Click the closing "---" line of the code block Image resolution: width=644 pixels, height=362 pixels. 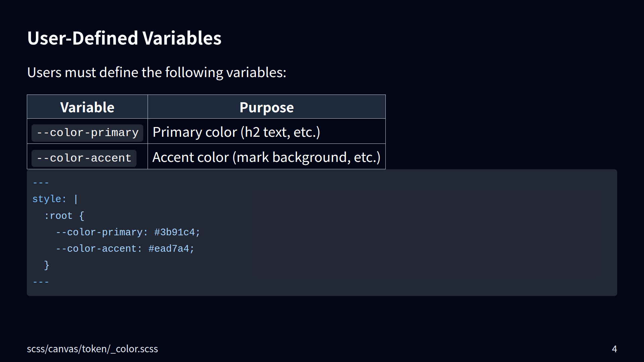point(41,282)
